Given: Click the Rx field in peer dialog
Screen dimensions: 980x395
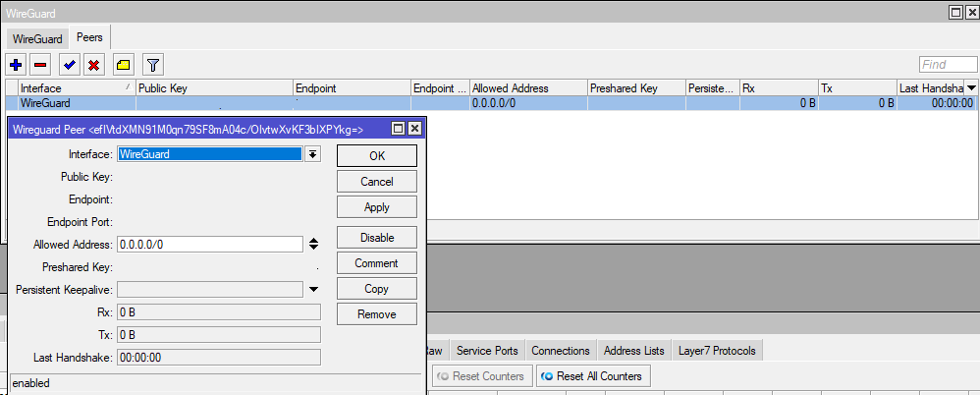Looking at the screenshot, I should coord(219,312).
